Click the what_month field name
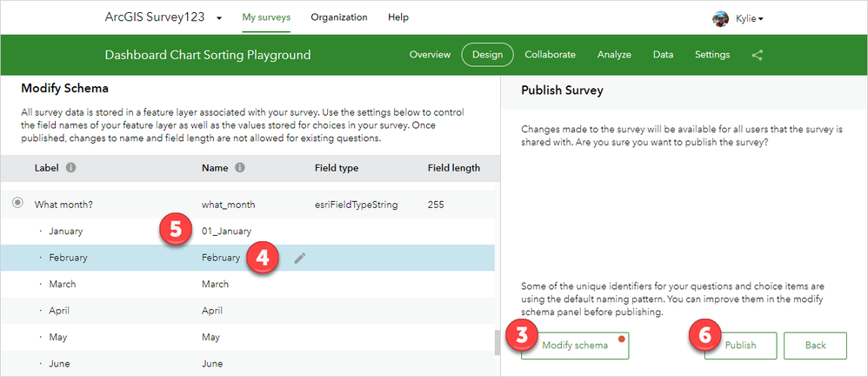The width and height of the screenshot is (868, 377). point(229,205)
